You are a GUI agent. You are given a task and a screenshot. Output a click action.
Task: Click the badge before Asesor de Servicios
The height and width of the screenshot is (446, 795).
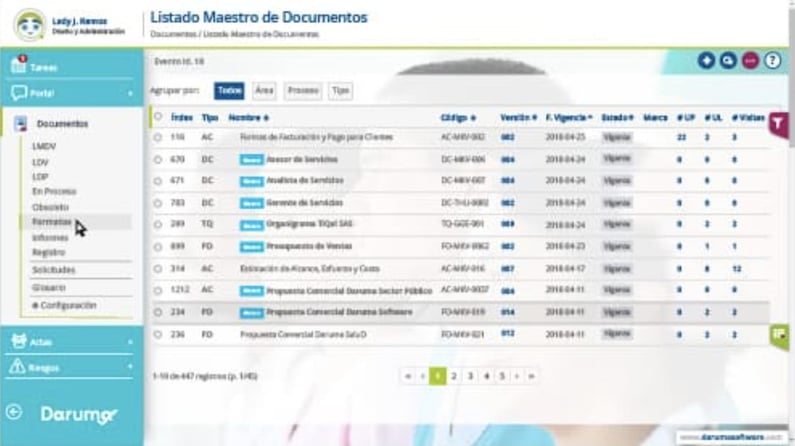(251, 160)
